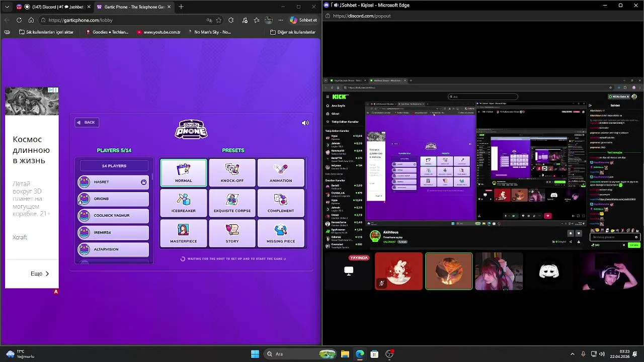Open the 'No Man's Sky' bookmark
The width and height of the screenshot is (644, 362).
click(209, 32)
